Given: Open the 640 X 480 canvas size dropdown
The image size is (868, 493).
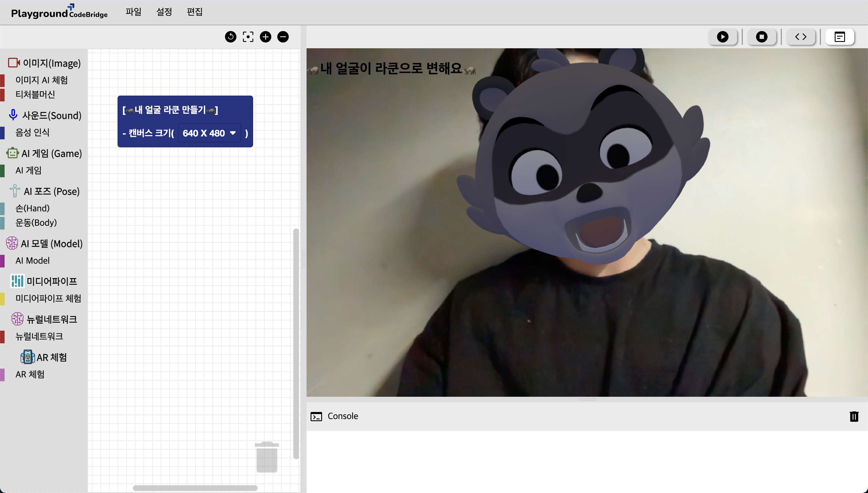Looking at the screenshot, I should pos(209,133).
